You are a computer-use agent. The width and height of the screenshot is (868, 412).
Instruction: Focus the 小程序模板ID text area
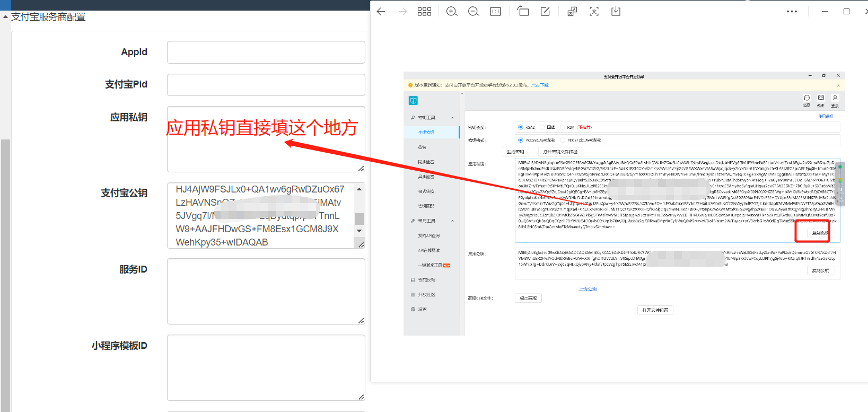pos(266,367)
